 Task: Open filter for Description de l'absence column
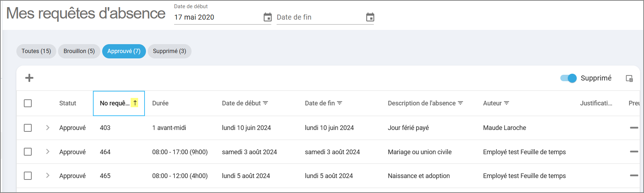click(460, 103)
